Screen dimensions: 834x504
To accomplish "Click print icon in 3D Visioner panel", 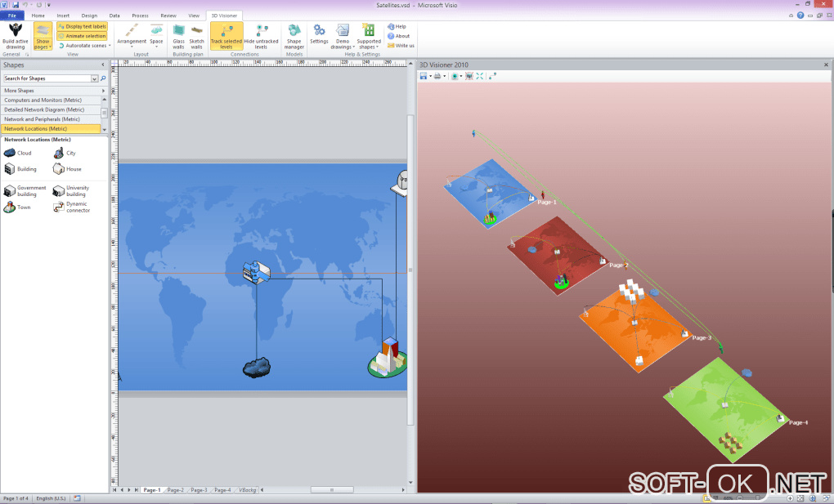I will (x=437, y=76).
